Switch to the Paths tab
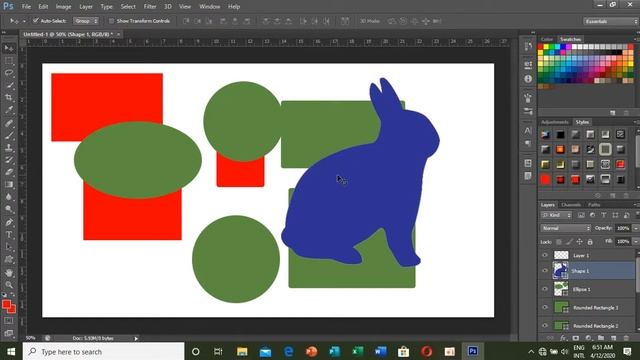 [x=594, y=205]
